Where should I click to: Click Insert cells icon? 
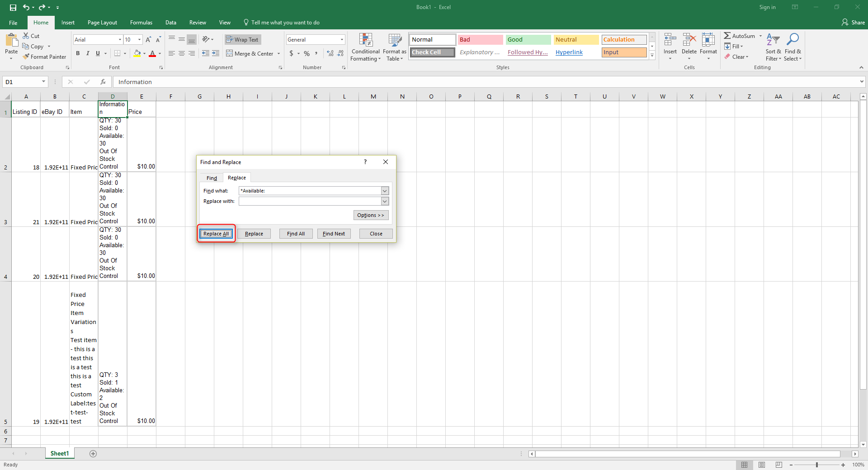click(x=670, y=40)
